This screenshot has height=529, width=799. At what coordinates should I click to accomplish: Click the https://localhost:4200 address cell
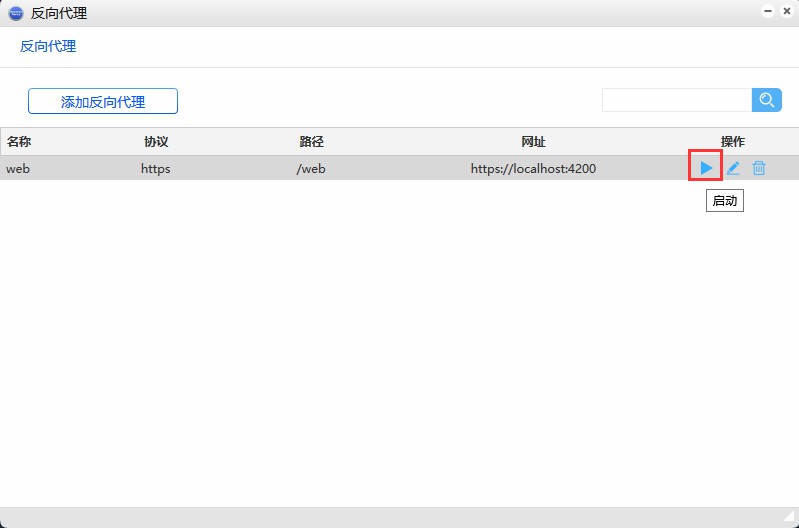pos(533,168)
